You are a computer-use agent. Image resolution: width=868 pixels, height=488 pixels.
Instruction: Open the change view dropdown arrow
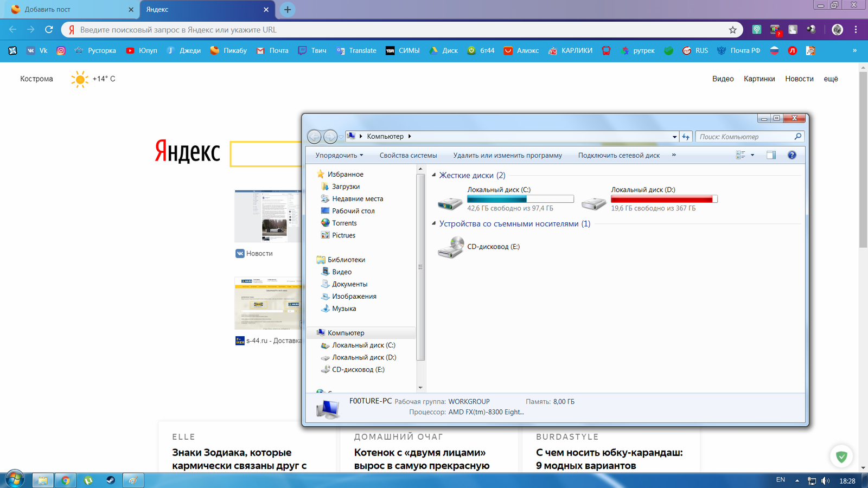(x=752, y=155)
